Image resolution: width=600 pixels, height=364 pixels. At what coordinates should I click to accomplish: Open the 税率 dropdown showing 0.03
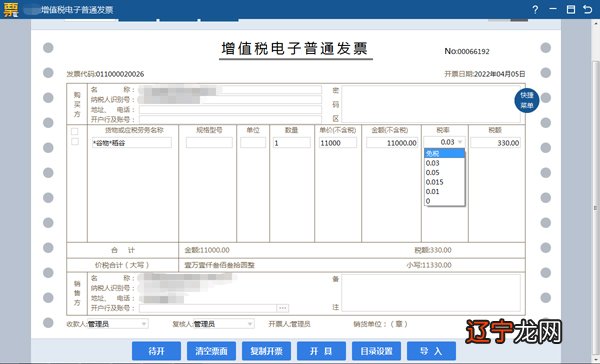pyautogui.click(x=445, y=142)
